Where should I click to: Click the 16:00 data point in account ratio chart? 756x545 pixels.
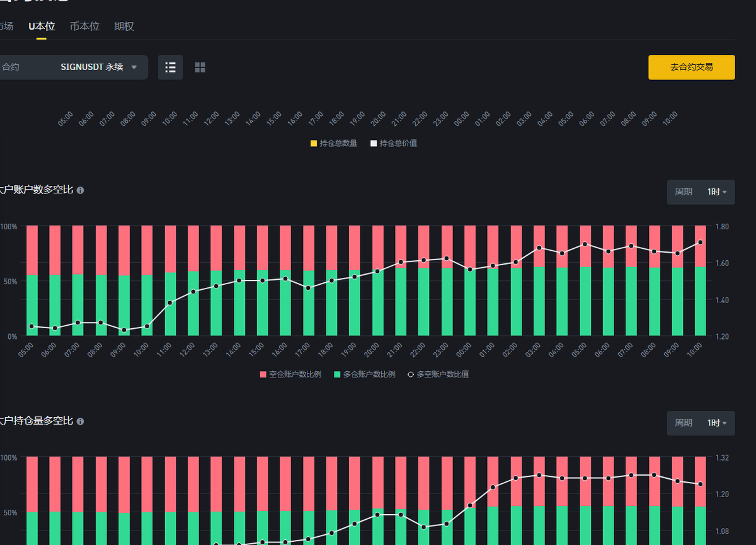[x=285, y=278]
